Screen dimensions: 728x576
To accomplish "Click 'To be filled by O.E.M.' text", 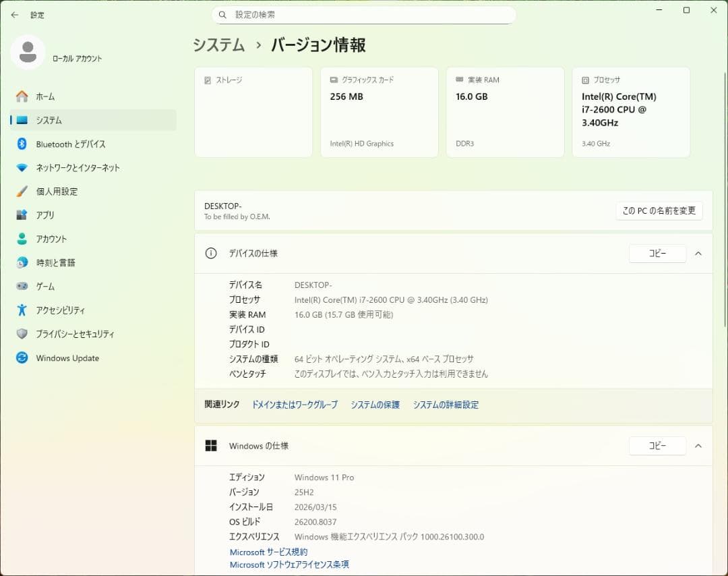I will [x=237, y=217].
